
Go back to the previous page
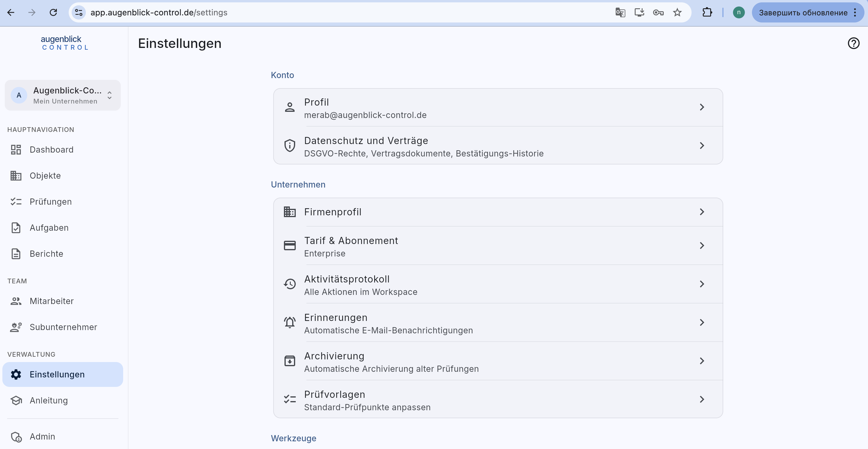point(11,12)
